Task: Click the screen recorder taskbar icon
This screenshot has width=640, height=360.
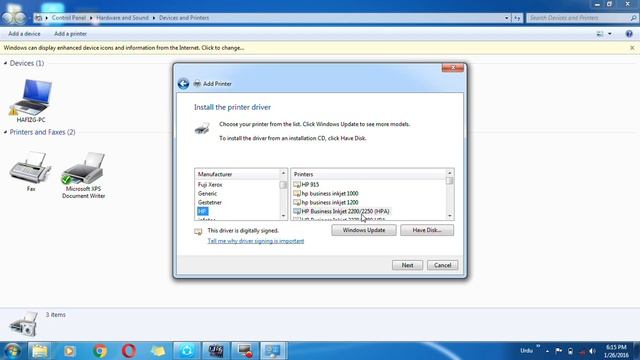Action: 245,351
